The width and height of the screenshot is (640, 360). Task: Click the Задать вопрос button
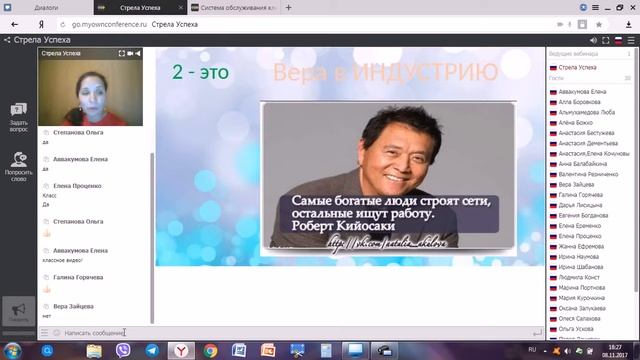pos(19,117)
